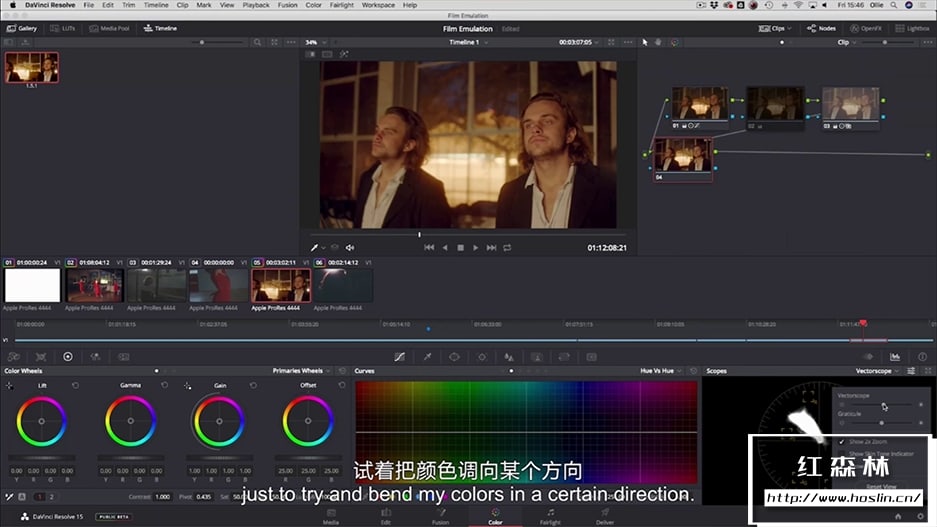Open Timeline 1 name dropdown
The height and width of the screenshot is (527, 937).
coord(468,42)
